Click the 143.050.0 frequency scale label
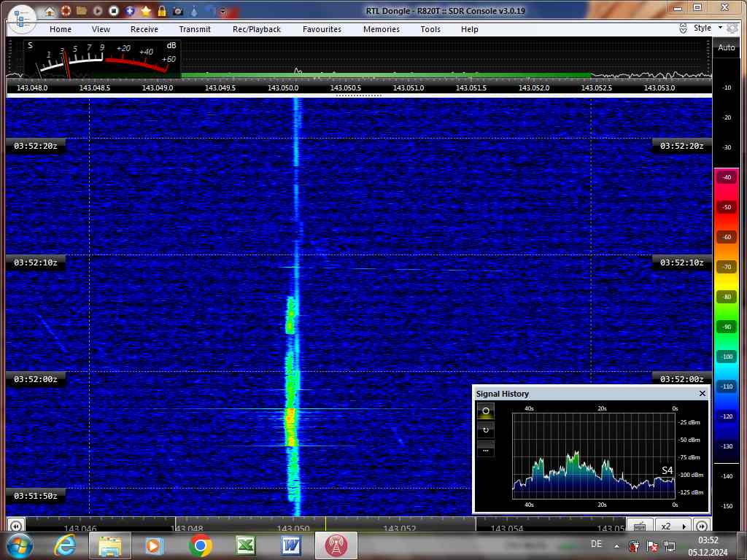747x560 pixels. click(283, 87)
